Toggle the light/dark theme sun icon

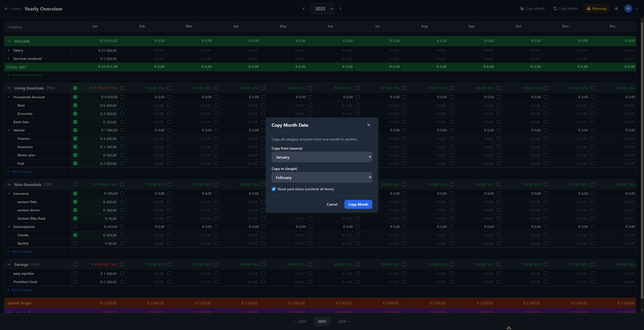coord(616,9)
